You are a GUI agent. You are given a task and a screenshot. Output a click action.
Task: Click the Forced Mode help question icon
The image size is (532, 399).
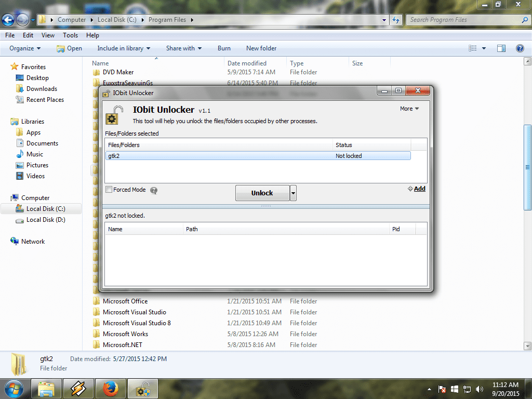tap(154, 190)
